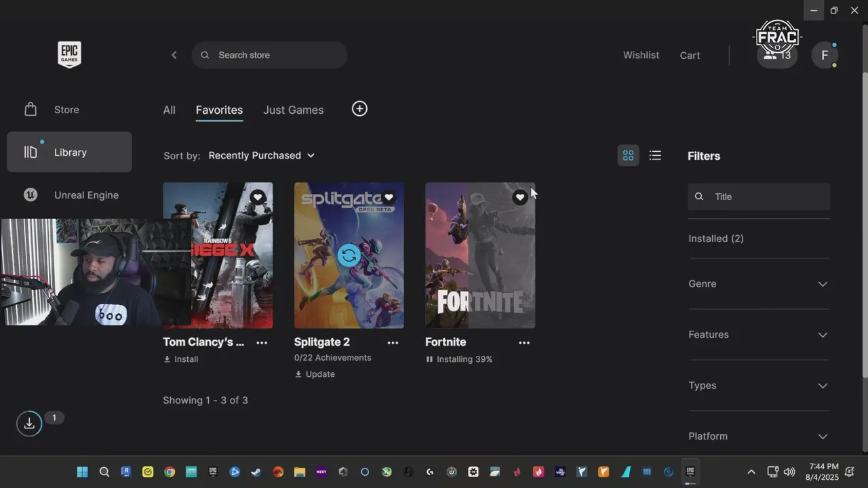Open notifications bell in system tray

coord(850,472)
